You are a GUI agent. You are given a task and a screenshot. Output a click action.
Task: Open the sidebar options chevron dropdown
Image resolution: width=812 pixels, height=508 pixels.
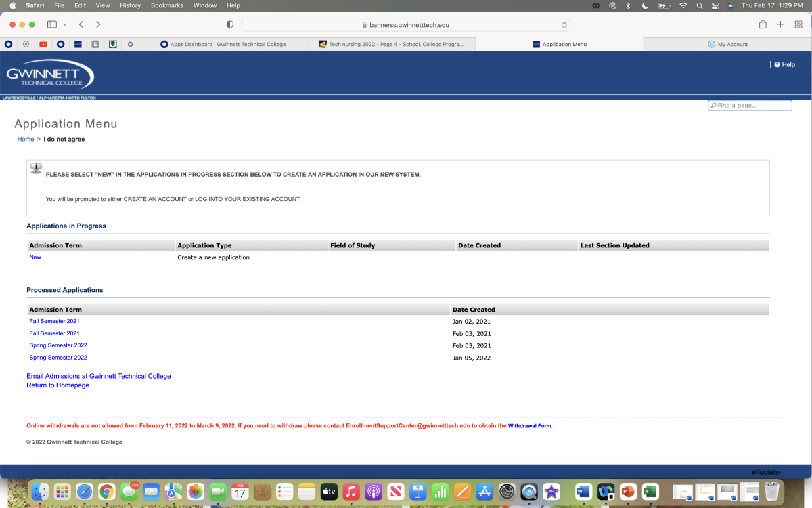tap(65, 24)
